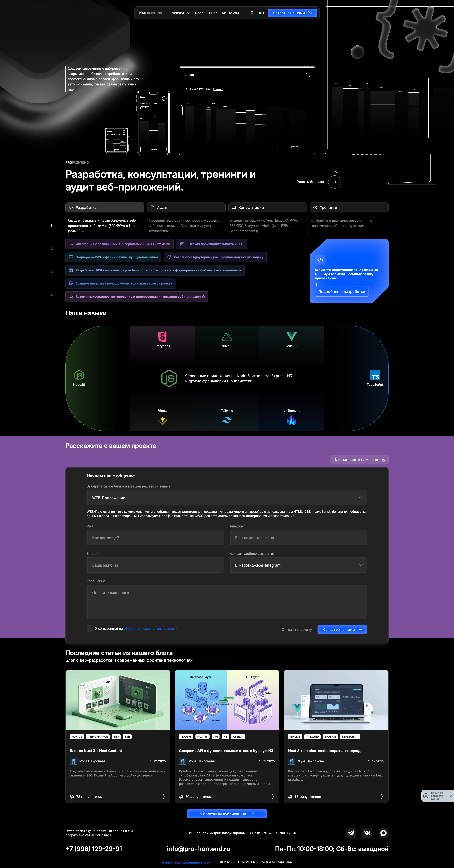
Task: Click chevron on 20 минут чтения card
Action: tap(273, 797)
